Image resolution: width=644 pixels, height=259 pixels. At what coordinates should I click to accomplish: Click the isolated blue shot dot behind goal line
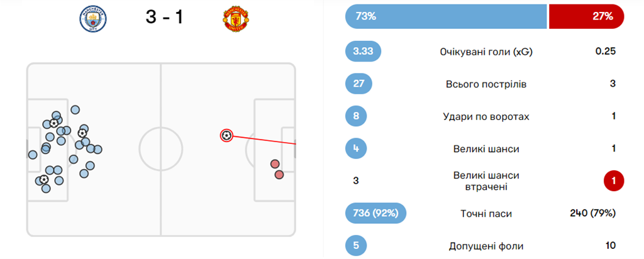point(33,155)
